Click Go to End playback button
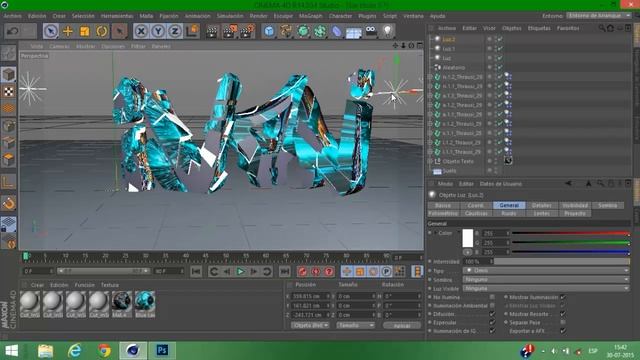 click(284, 271)
